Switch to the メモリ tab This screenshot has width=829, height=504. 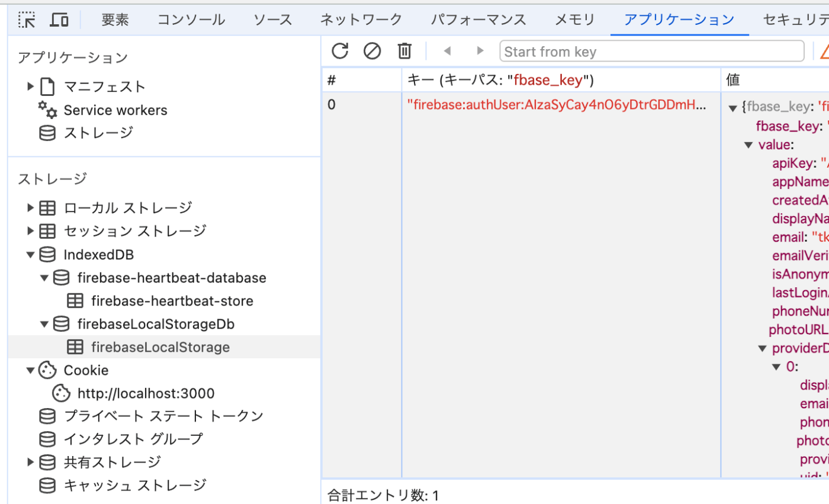tap(575, 20)
